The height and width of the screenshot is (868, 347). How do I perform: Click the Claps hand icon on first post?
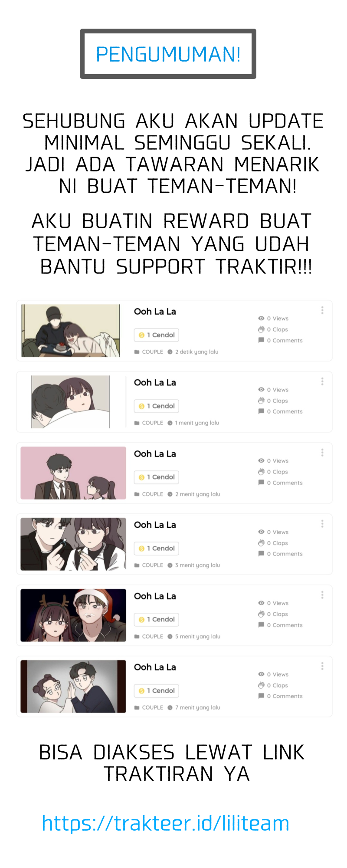pos(261,329)
